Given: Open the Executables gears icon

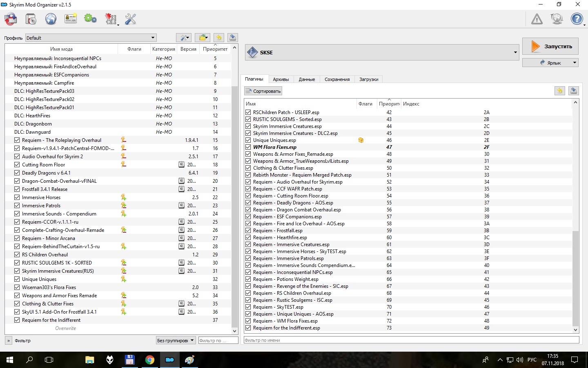Looking at the screenshot, I should pos(90,19).
